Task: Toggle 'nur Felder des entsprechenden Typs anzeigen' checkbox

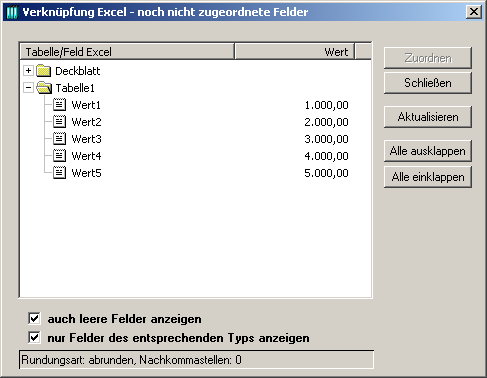Action: coord(34,337)
